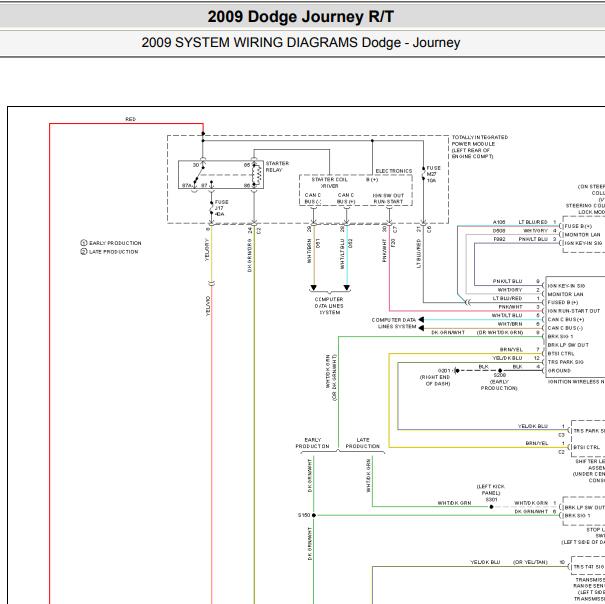Click the '(OR YEL/TAN)' alternate wire note
605x604 pixels.
(530, 562)
